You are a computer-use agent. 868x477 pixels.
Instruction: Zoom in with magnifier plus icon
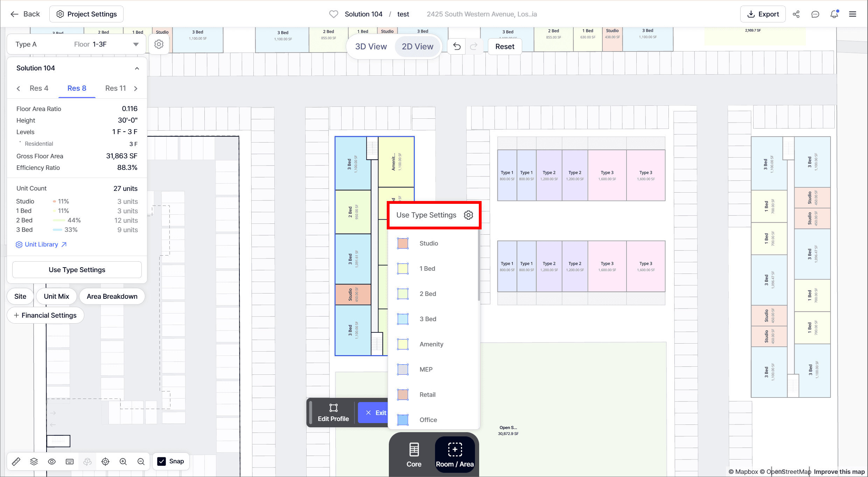pos(123,462)
